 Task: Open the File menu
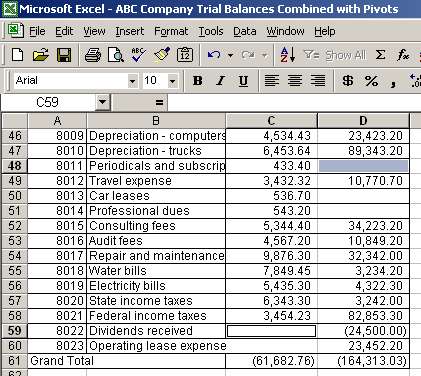(x=37, y=31)
